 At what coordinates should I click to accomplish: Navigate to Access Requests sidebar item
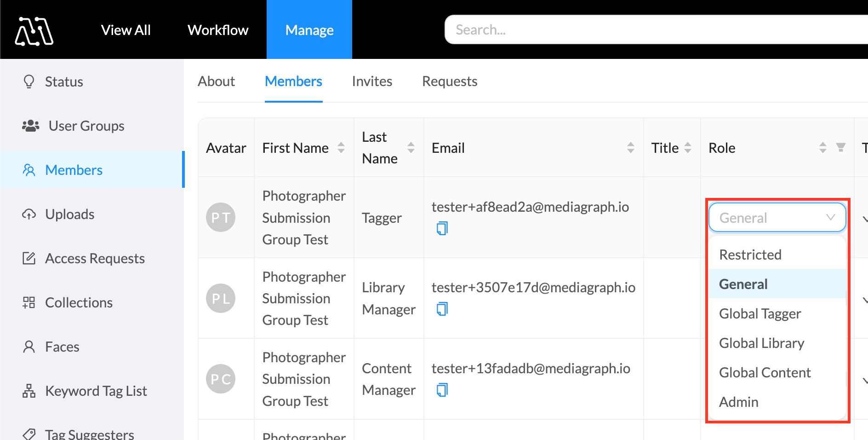[x=95, y=258]
